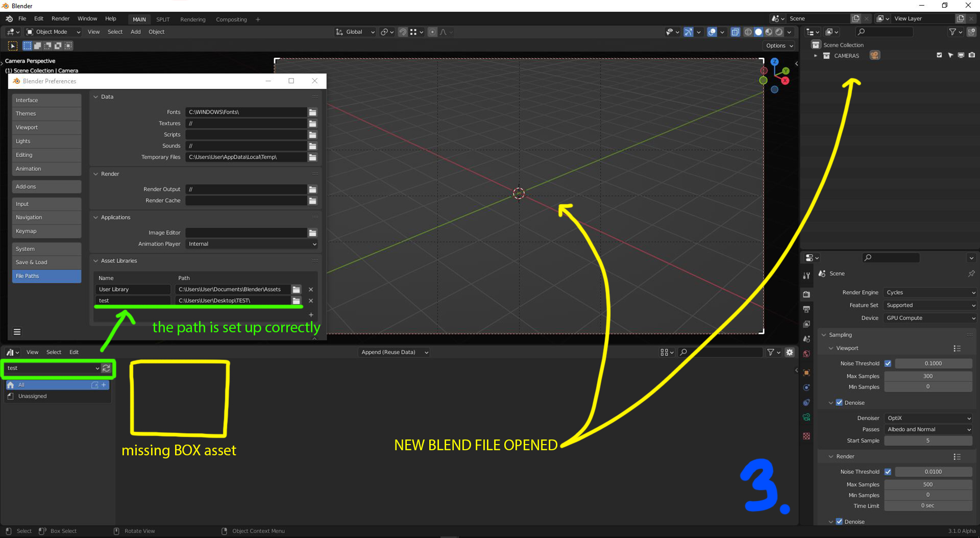Open the Add menu in viewport header
The height and width of the screenshot is (538, 980).
coord(135,32)
